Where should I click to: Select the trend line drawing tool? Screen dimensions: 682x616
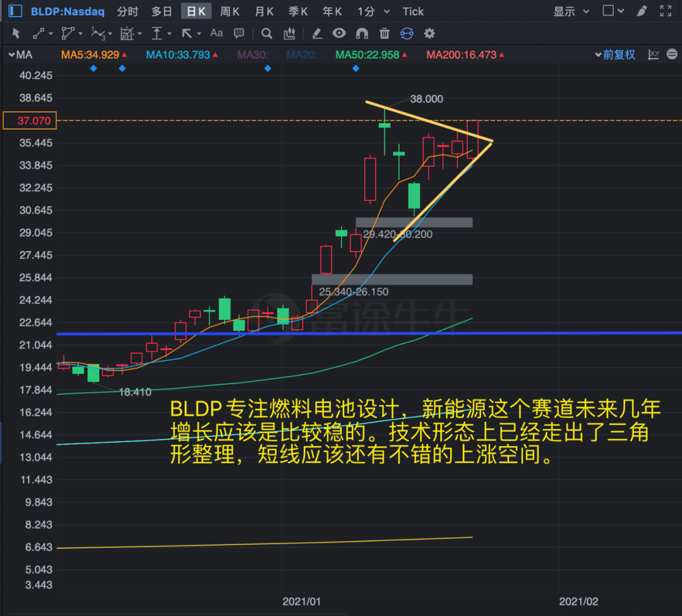[39, 33]
